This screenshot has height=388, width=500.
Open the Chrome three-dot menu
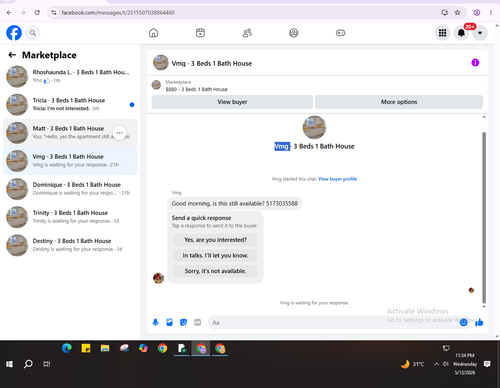(491, 13)
